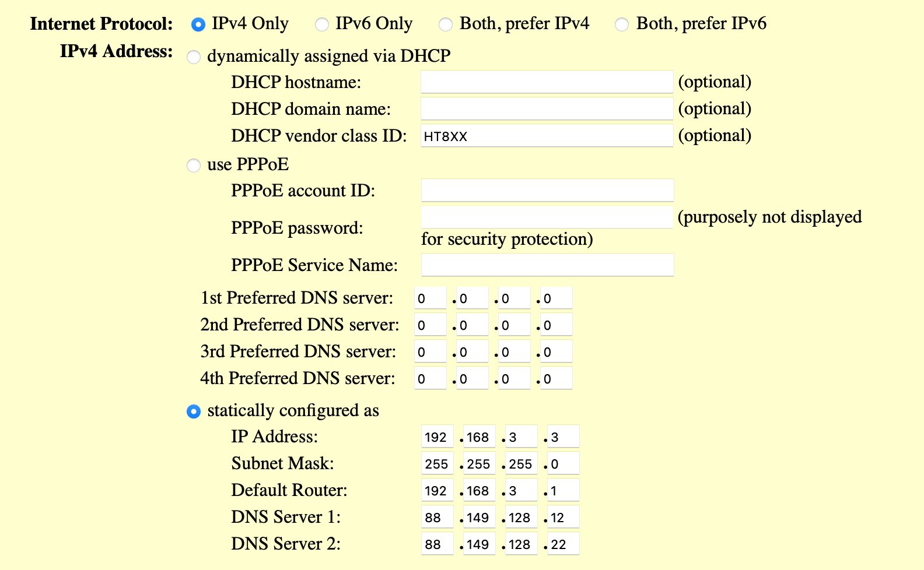The image size is (924, 570).
Task: Click the Default Router last octet field
Action: (563, 491)
